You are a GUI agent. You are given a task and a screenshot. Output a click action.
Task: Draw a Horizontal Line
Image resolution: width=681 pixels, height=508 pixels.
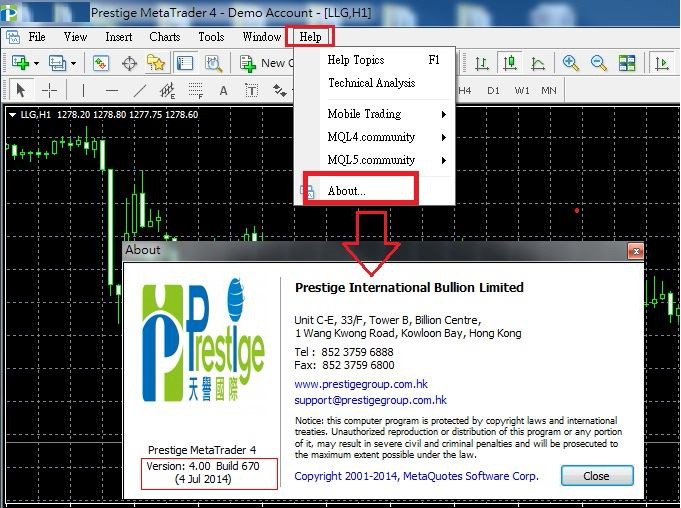click(x=112, y=90)
